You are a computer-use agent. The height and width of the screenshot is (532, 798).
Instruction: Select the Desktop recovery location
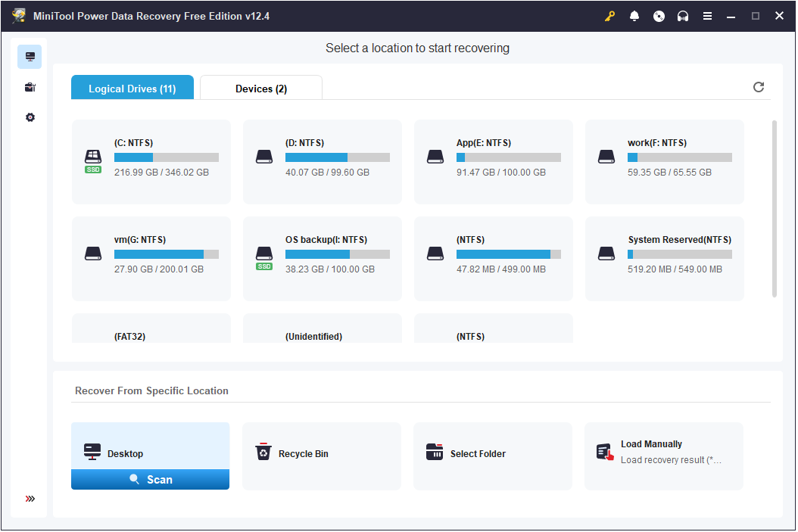pyautogui.click(x=150, y=446)
